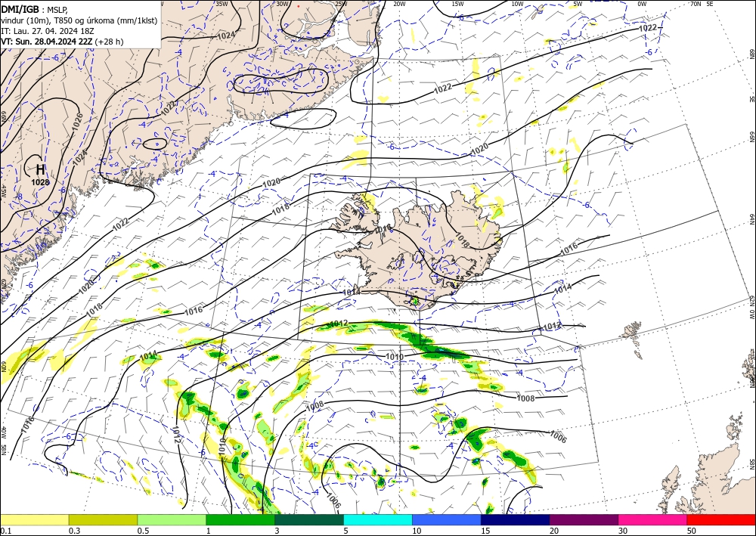Screen dimensions: 756x536
Task: Click the '(+28 h)' forecast offset text
Action: click(x=109, y=42)
